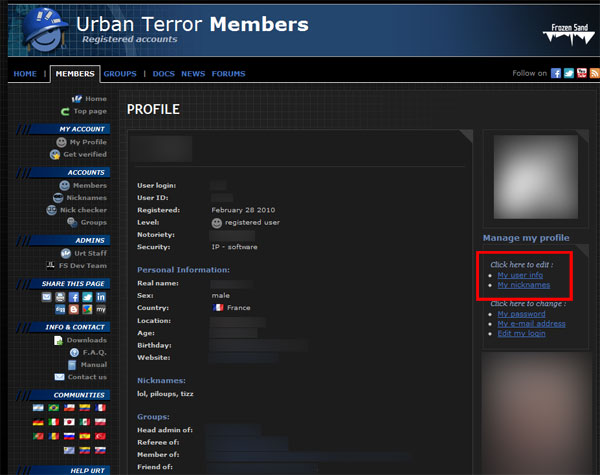Open RSS feed icon in header
600x475 pixels.
coord(595,73)
